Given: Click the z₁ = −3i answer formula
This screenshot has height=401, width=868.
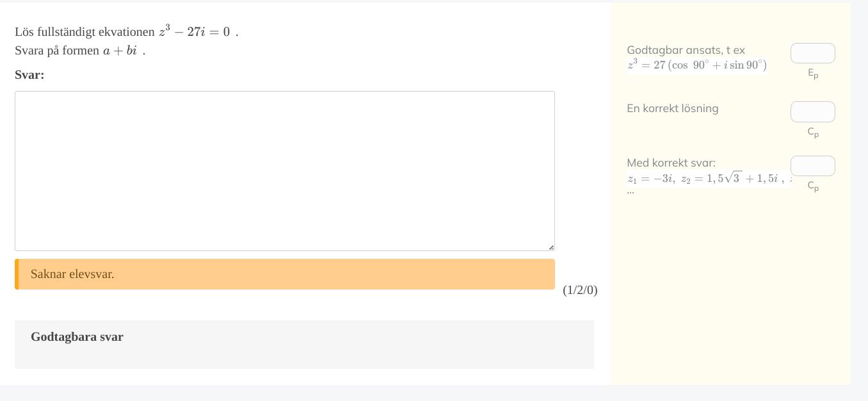Looking at the screenshot, I should (650, 179).
